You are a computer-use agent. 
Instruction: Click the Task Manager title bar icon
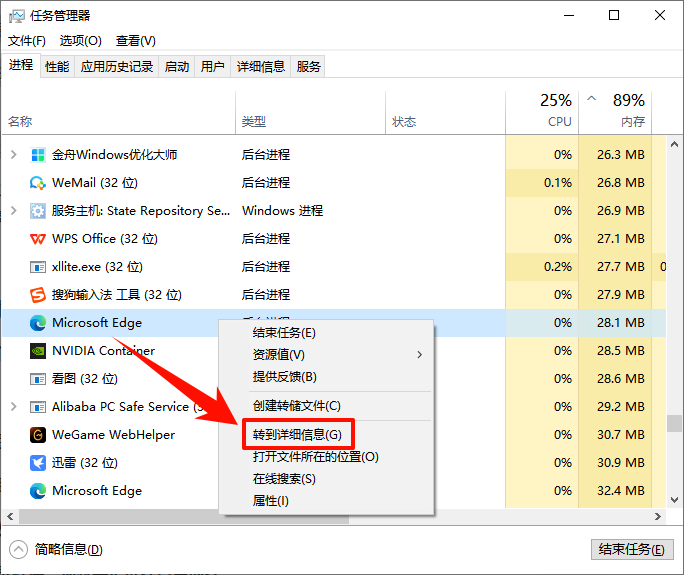(17, 16)
